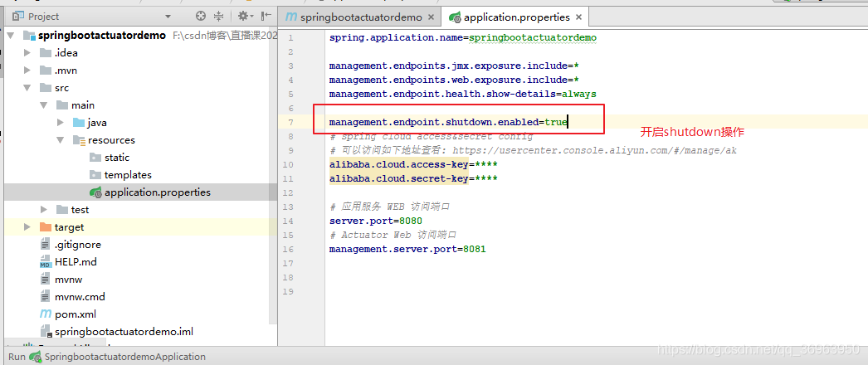Screen dimensions: 868x365
Task: Expand the .mvn folder arrow
Action: tap(27, 71)
